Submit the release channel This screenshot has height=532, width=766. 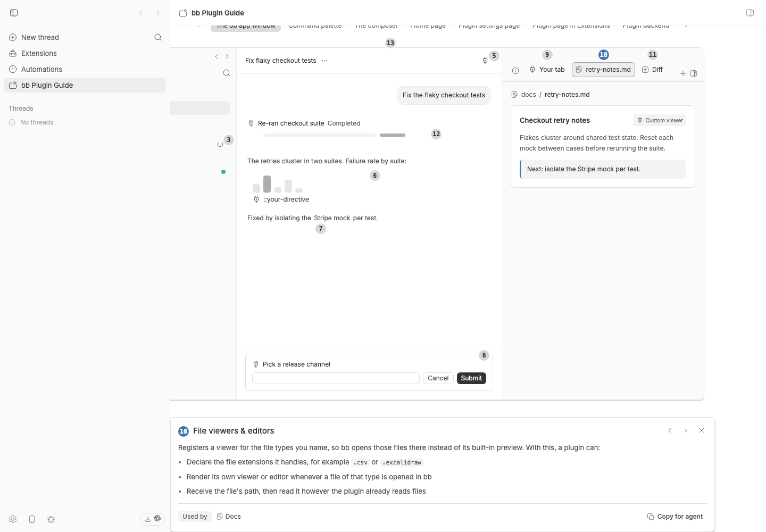(x=471, y=378)
